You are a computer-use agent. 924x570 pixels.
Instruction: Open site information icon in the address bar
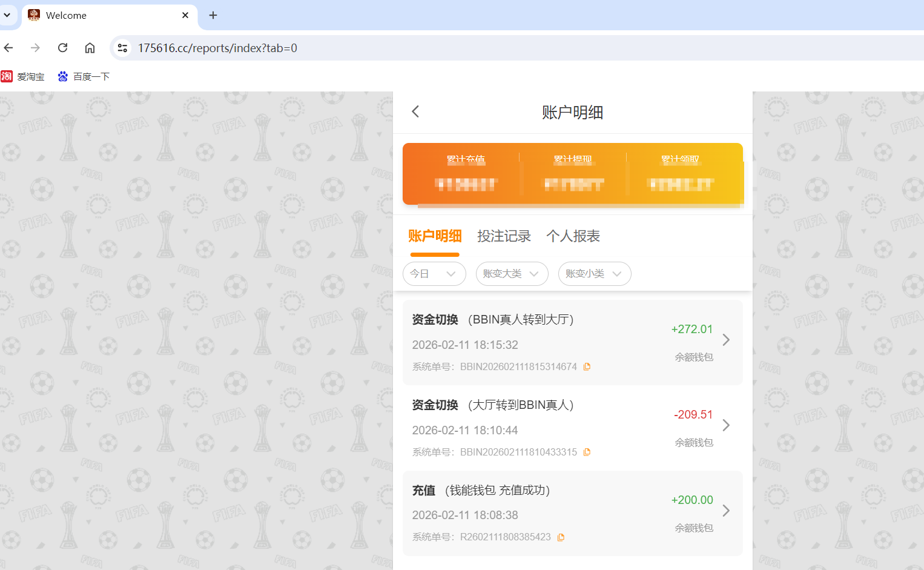pyautogui.click(x=122, y=48)
